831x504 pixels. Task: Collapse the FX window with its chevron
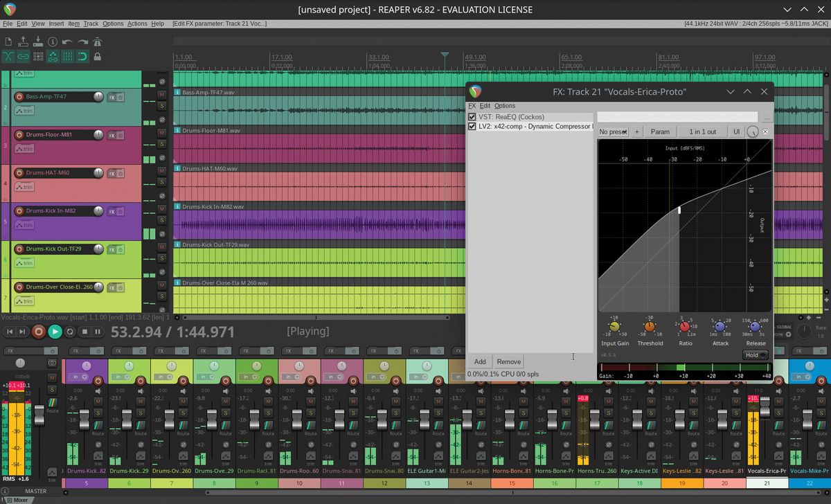point(731,91)
